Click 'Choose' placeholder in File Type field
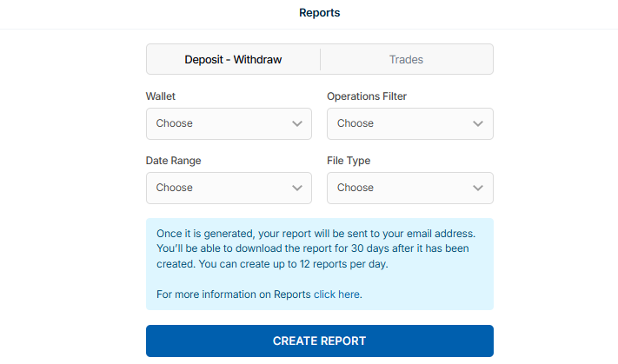 356,188
